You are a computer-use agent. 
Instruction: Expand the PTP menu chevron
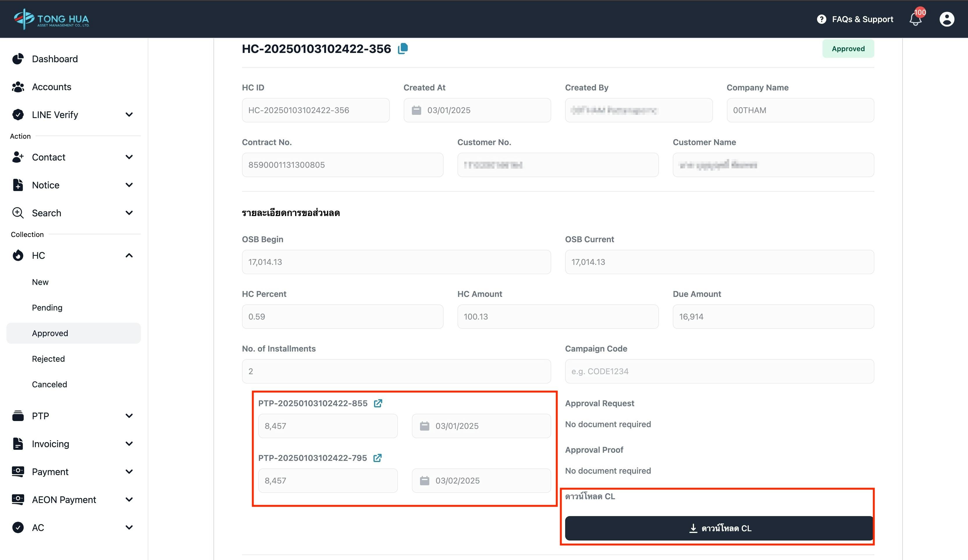[x=129, y=415]
